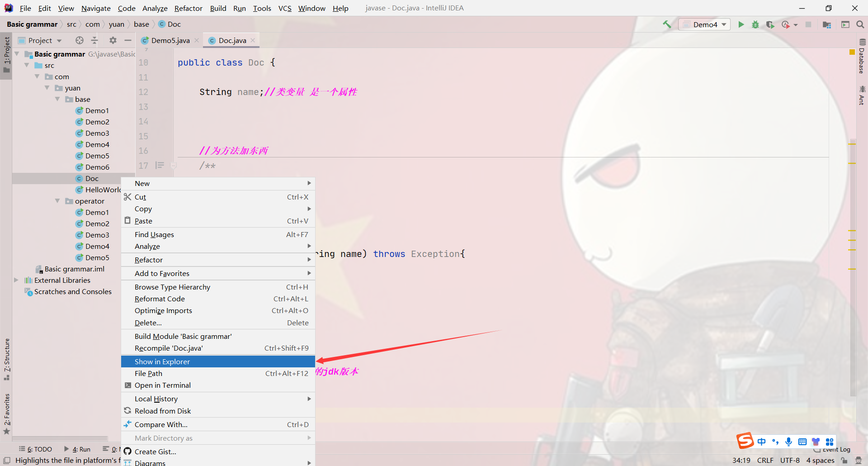Expand the External Libraries node
The image size is (868, 466).
(16, 280)
